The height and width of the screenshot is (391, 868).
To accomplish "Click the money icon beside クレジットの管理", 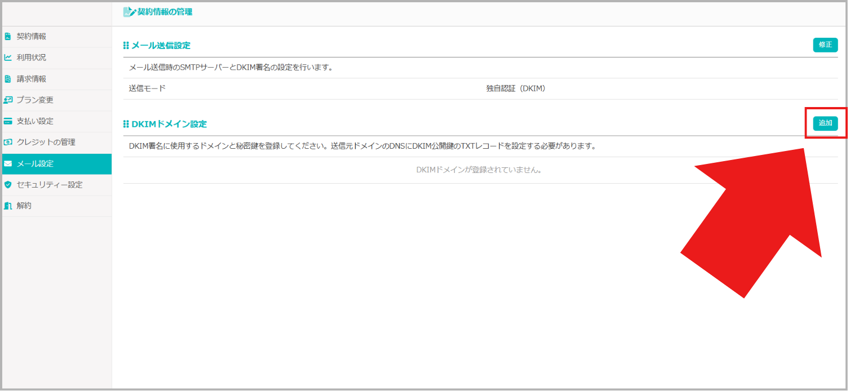I will [x=8, y=143].
